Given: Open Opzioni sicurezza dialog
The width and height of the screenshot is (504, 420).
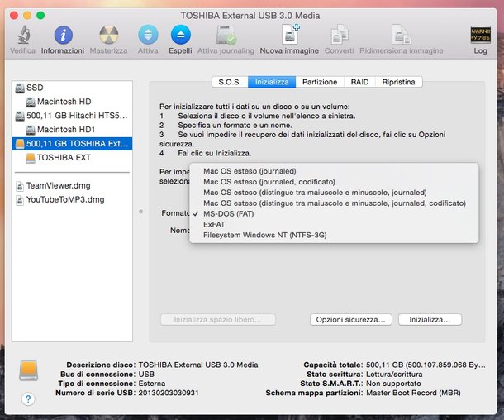Looking at the screenshot, I should coord(350,320).
